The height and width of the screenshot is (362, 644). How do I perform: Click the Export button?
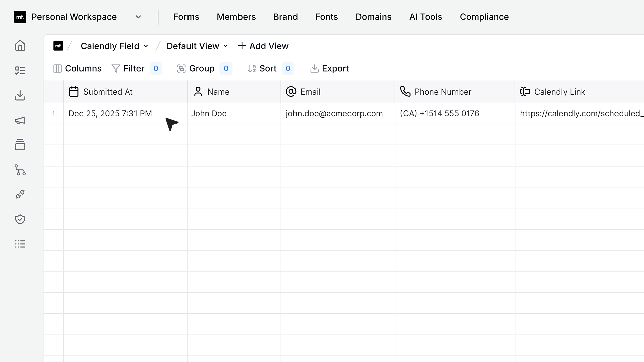click(329, 69)
